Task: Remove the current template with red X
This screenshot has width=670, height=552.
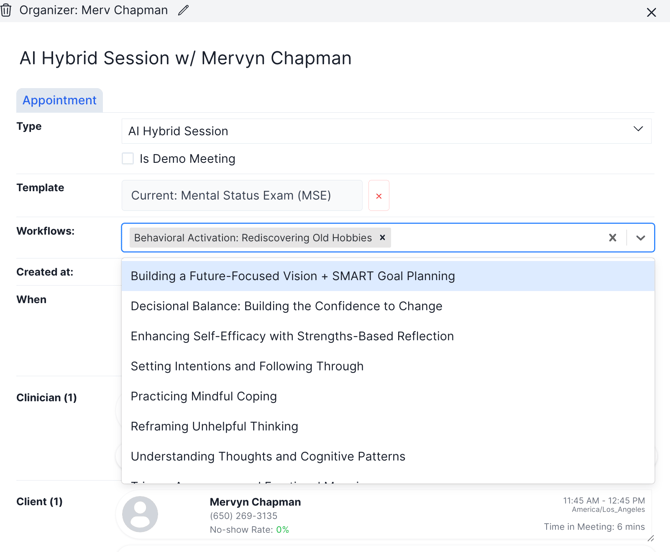Action: coord(379,196)
